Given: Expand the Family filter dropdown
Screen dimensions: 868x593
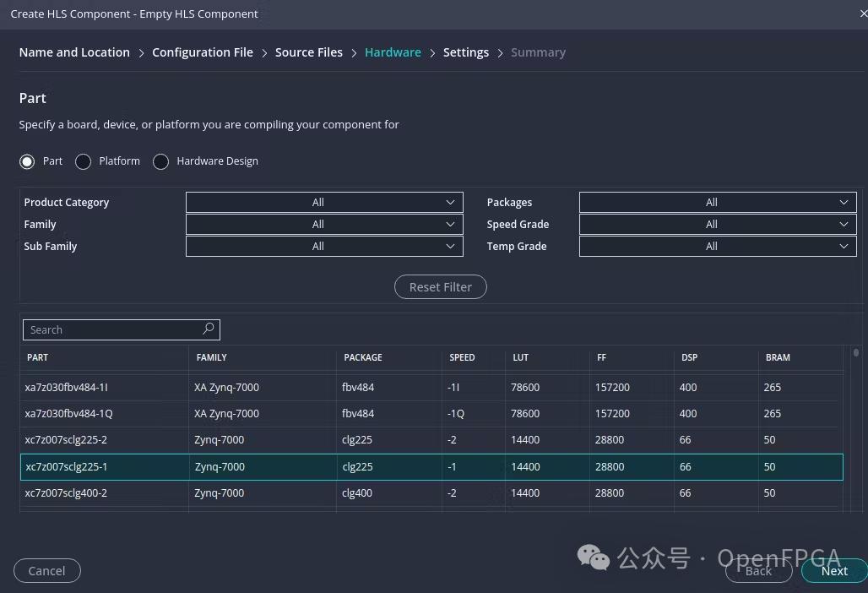Looking at the screenshot, I should 324,225.
